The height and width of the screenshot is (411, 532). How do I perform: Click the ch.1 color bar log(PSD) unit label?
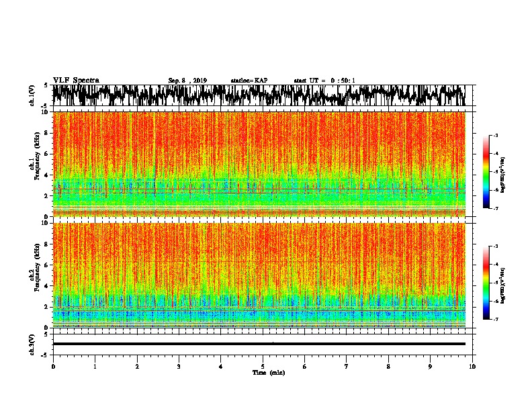[x=502, y=175]
